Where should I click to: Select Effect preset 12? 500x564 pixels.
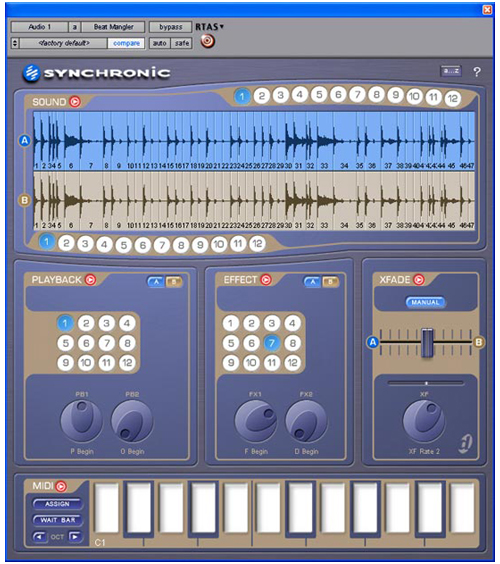click(292, 363)
